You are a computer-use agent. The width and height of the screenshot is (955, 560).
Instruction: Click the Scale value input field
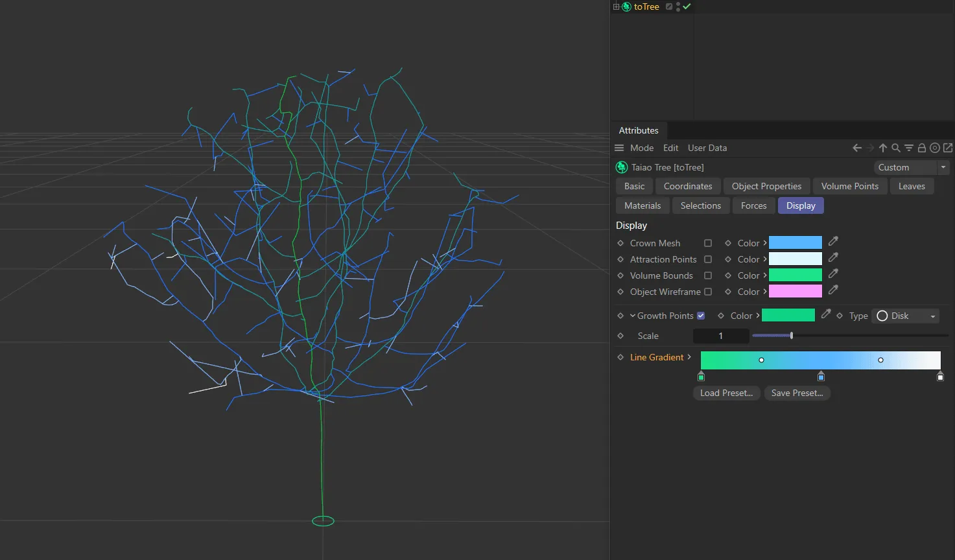pyautogui.click(x=720, y=336)
